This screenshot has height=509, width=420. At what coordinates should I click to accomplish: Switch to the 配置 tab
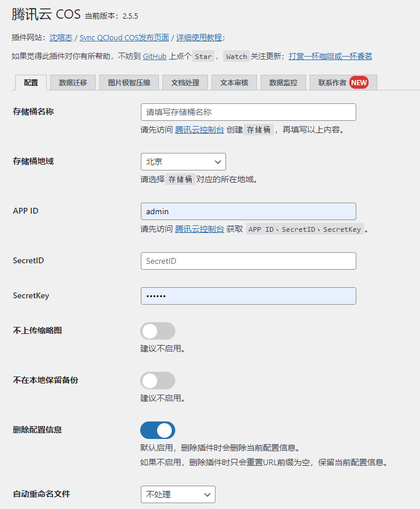coord(31,83)
